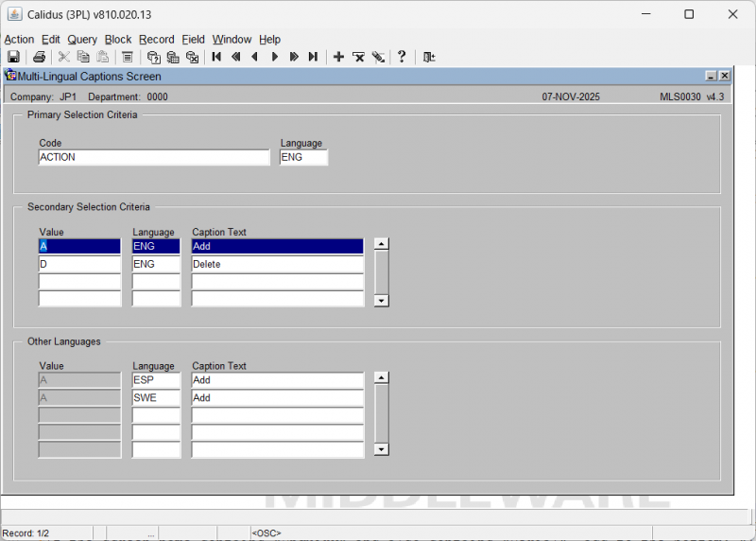The width and height of the screenshot is (756, 541).
Task: Open the Action menu
Action: [x=19, y=40]
